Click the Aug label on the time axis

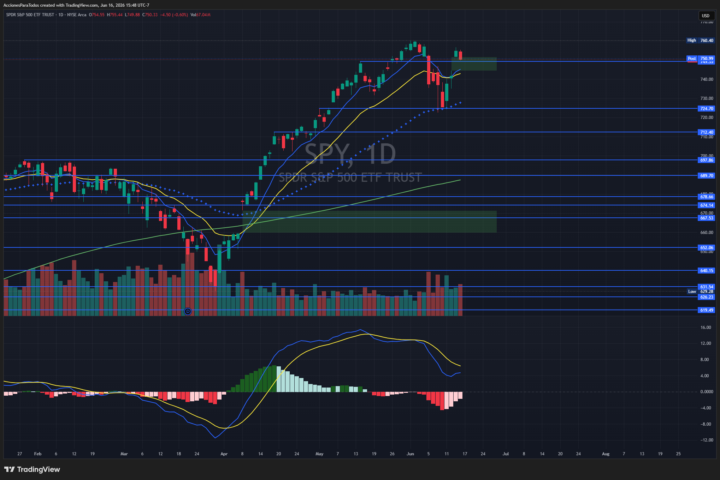point(606,454)
